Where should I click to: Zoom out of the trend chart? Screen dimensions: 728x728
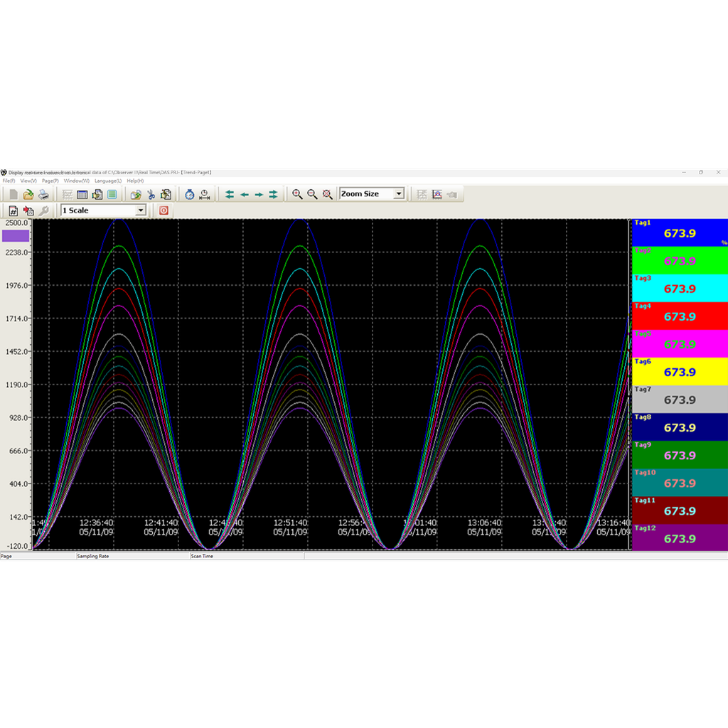point(311,194)
